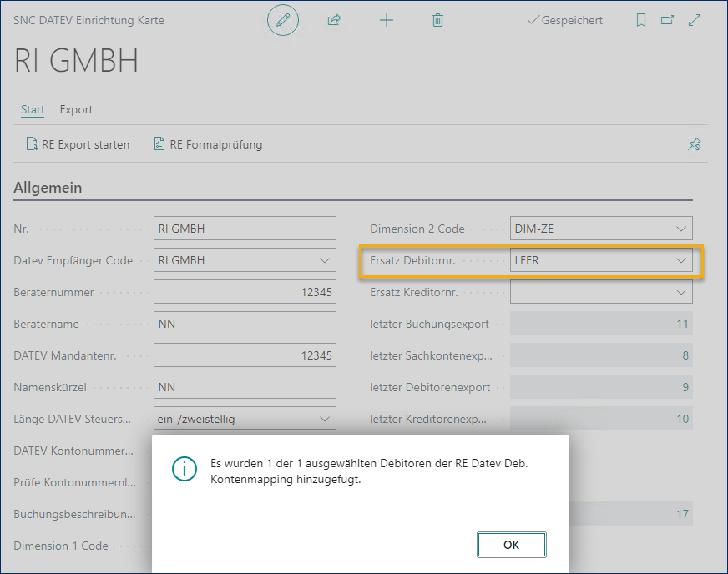This screenshot has height=574, width=728.
Task: Run RE Formalprüfung action
Action: tap(208, 144)
